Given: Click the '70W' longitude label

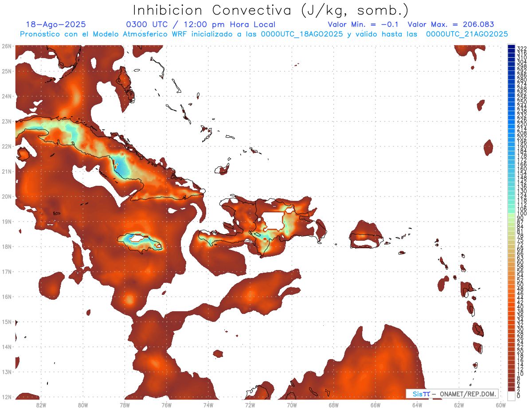Looking at the screenshot, I should click(x=292, y=404).
